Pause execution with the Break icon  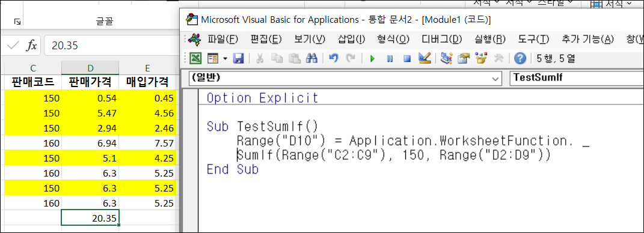click(x=390, y=59)
